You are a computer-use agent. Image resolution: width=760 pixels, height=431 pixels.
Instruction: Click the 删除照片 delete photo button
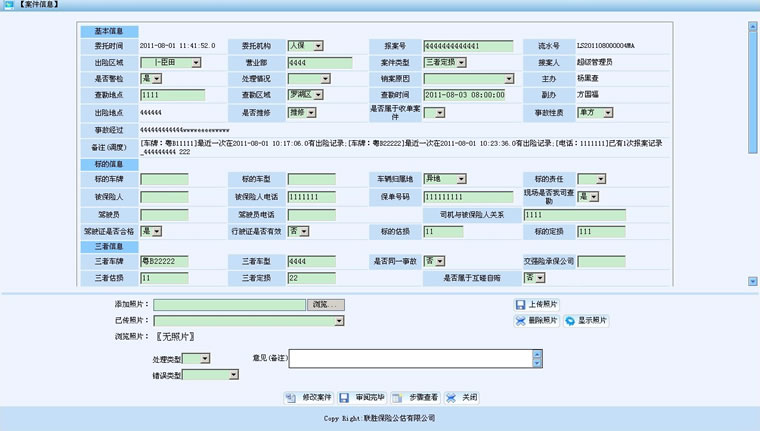pyautogui.click(x=537, y=320)
